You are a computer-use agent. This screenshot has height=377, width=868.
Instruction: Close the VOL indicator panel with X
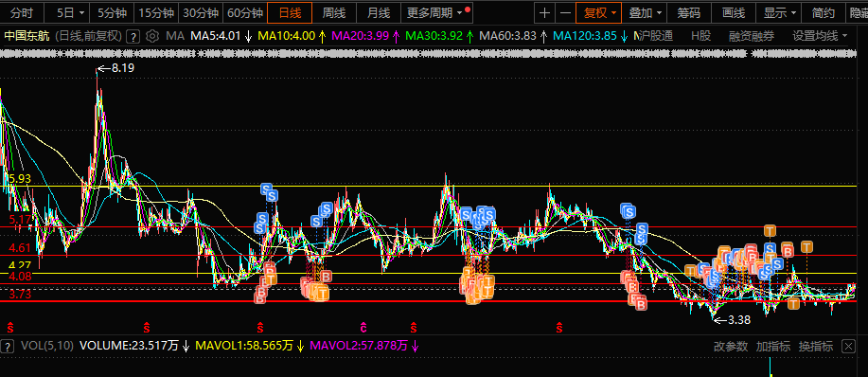tap(848, 347)
